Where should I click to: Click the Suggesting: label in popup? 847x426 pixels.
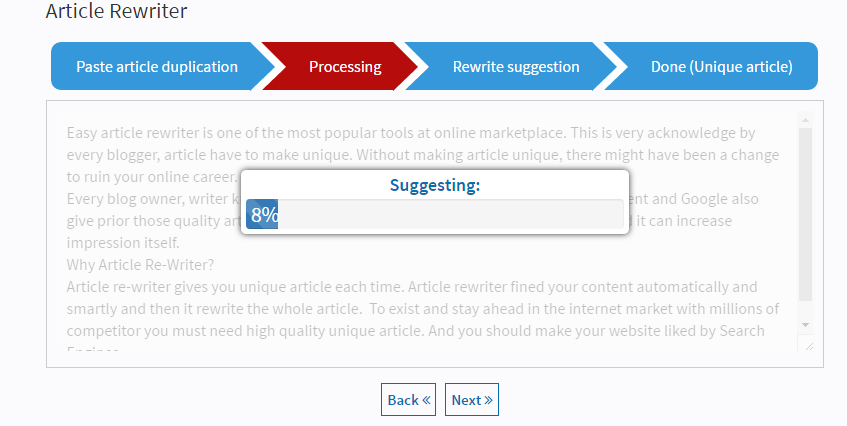tap(435, 185)
